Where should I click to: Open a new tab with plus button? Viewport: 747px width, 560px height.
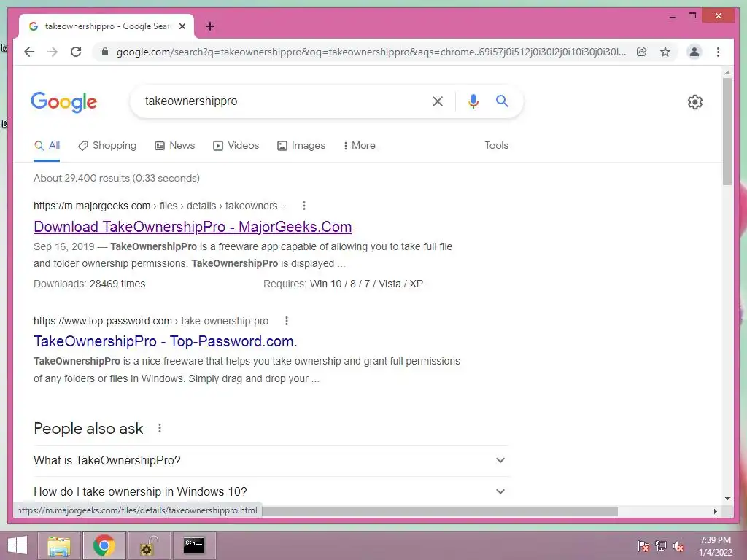point(209,26)
